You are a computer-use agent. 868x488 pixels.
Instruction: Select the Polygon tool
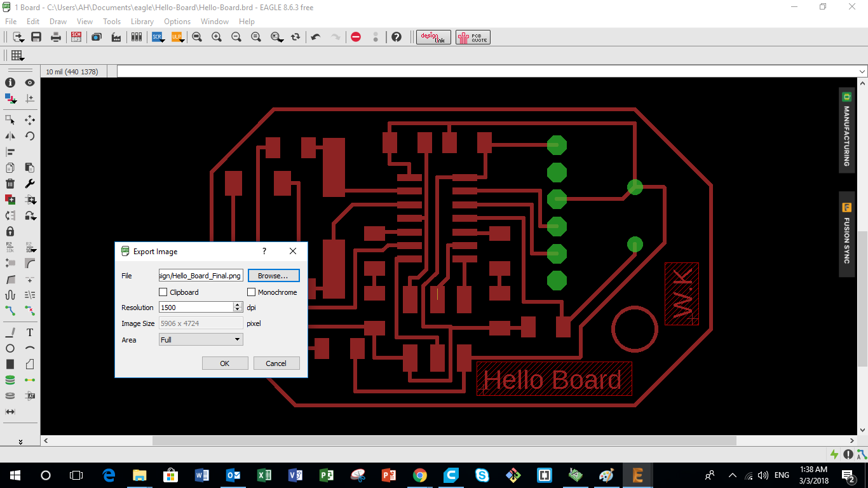(x=30, y=364)
